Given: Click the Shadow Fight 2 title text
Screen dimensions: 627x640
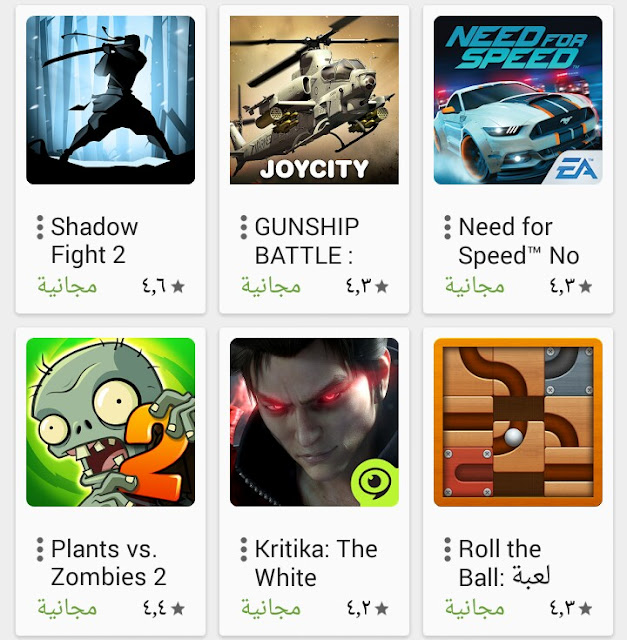Looking at the screenshot, I should click(94, 241).
